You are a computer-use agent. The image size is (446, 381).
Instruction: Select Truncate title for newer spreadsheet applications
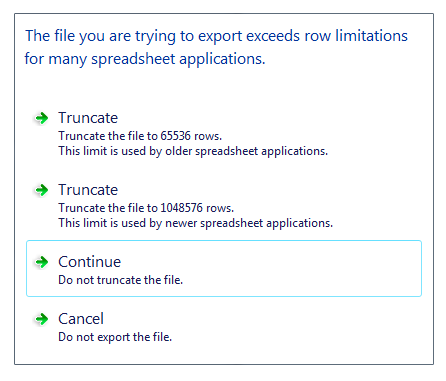88,190
